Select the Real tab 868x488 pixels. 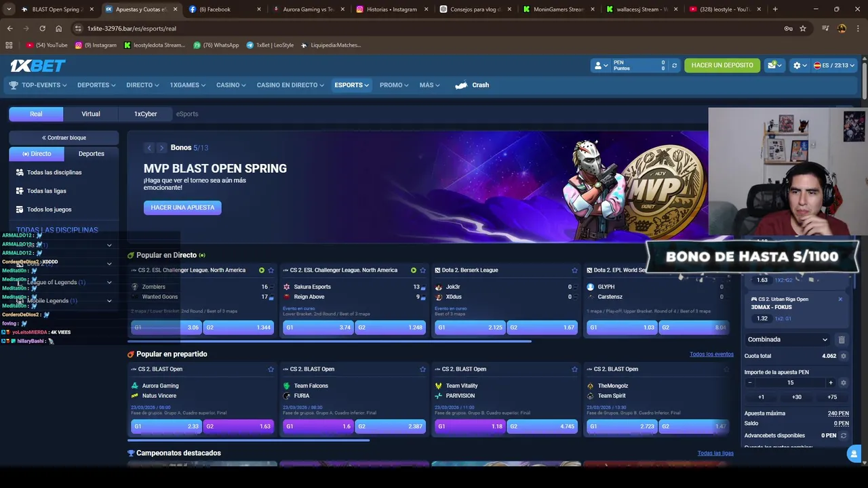point(36,114)
